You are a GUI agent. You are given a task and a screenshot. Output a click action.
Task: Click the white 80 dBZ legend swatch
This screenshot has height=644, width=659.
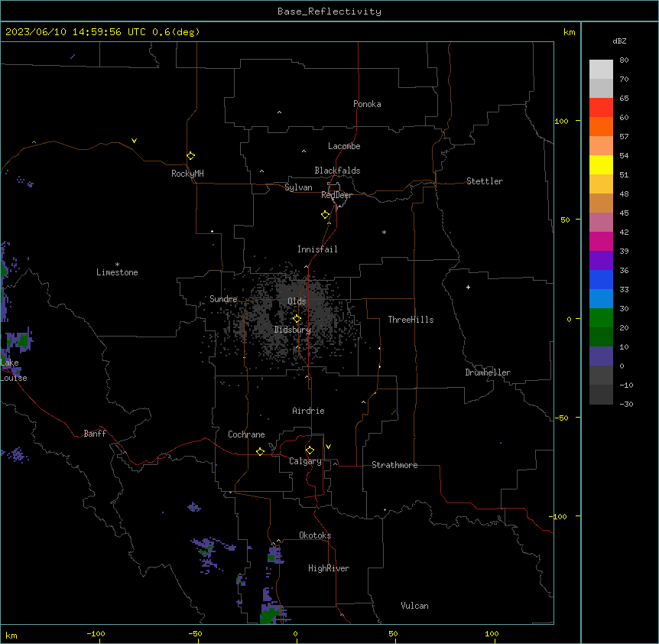[601, 70]
